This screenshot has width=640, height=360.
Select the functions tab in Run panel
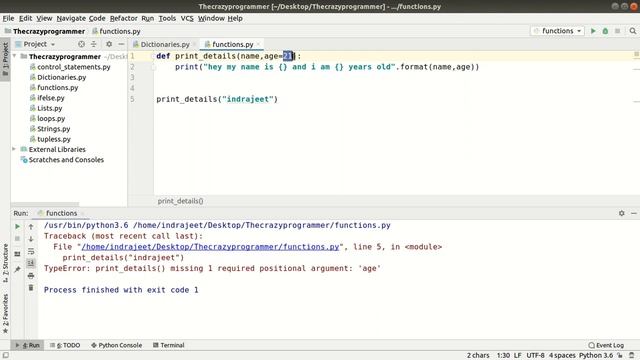[60, 213]
